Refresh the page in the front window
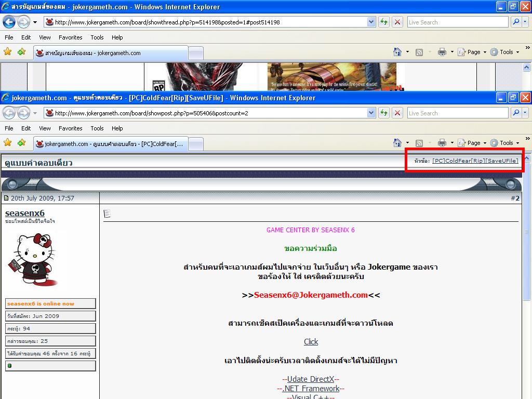The height and width of the screenshot is (399, 532). 384,113
